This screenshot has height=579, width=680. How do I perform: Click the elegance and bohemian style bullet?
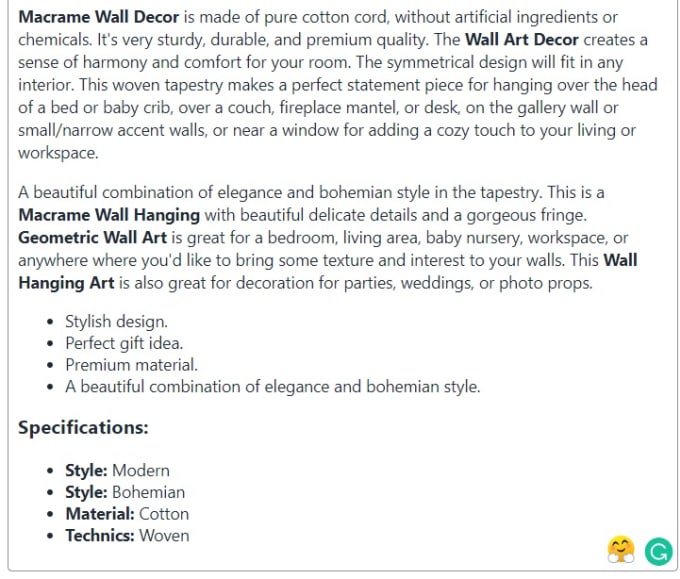pyautogui.click(x=273, y=387)
